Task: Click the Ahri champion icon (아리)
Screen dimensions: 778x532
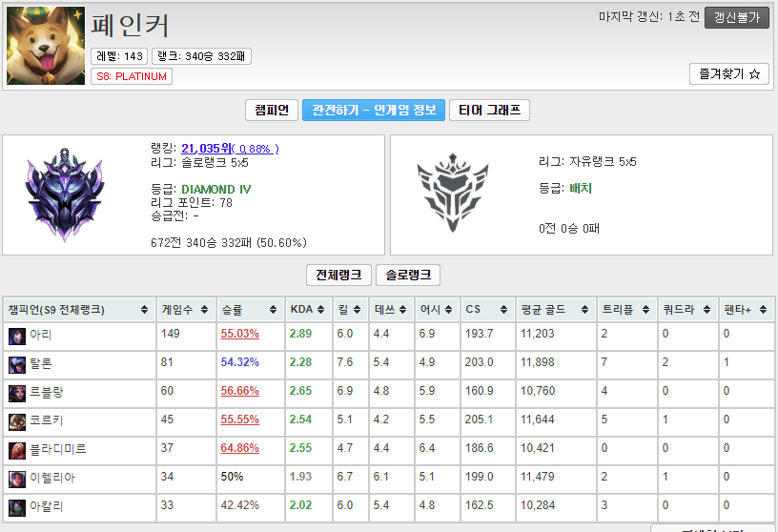Action: [x=17, y=336]
